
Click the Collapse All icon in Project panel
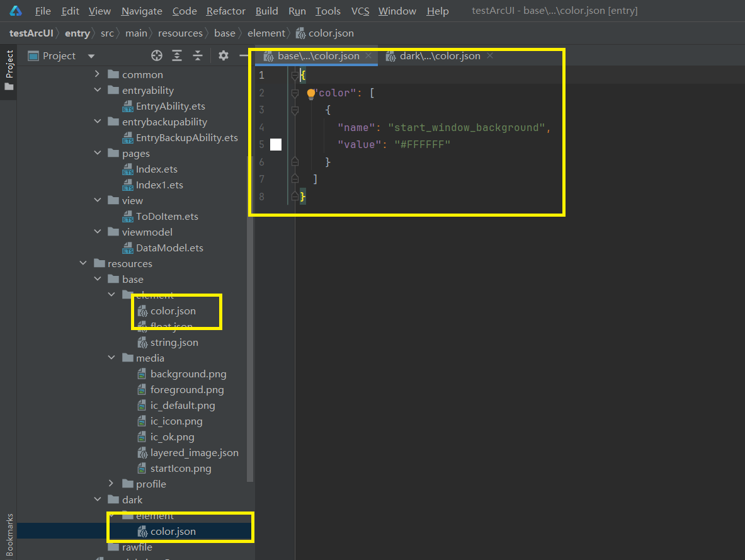198,55
